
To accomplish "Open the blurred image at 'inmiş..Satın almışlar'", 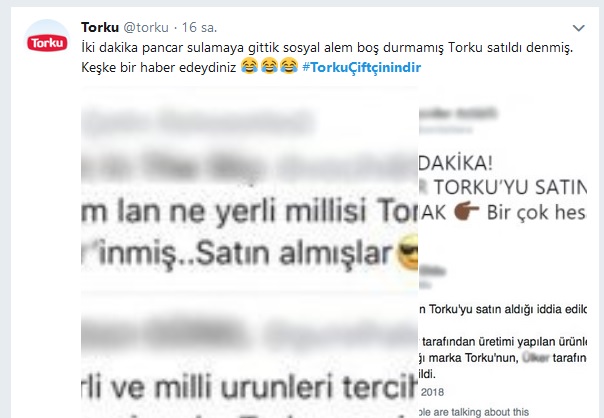I will [x=244, y=253].
